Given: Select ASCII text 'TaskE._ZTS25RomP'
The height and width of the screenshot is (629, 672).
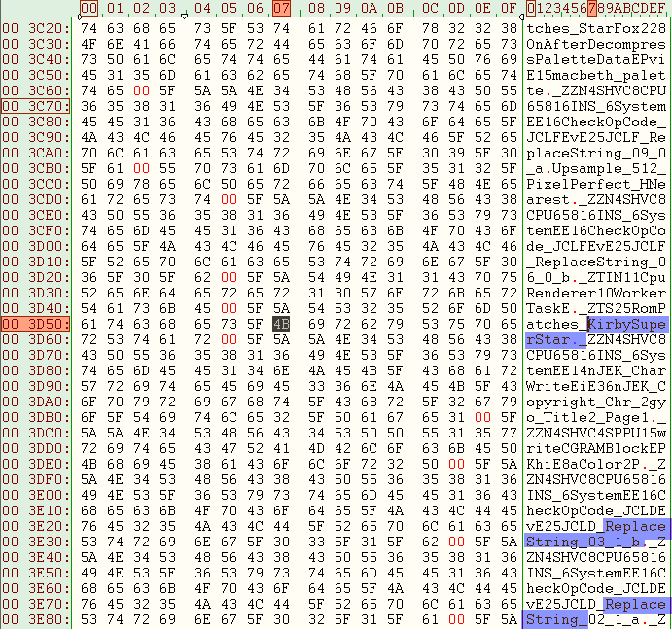Looking at the screenshot, I should pos(596,308).
